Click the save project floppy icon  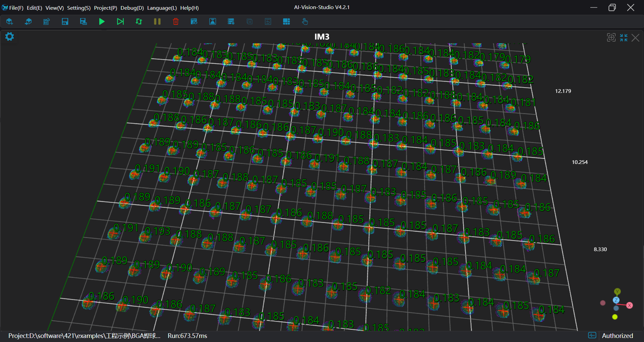(x=65, y=22)
